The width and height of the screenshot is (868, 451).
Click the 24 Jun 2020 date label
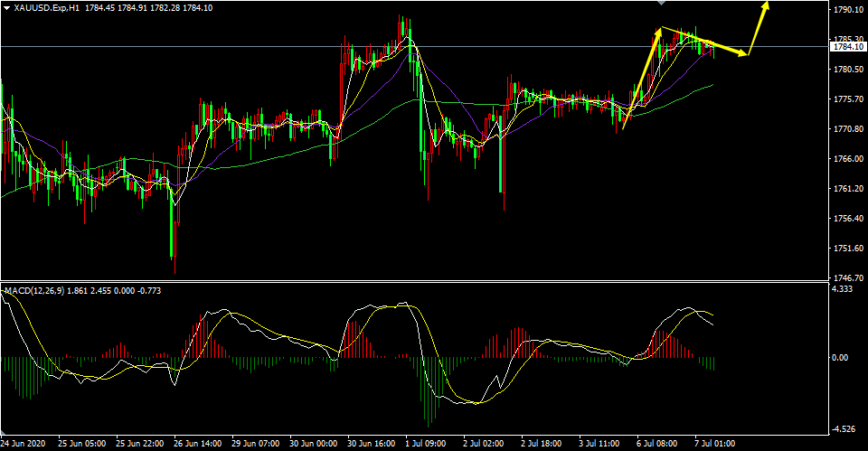pyautogui.click(x=24, y=443)
